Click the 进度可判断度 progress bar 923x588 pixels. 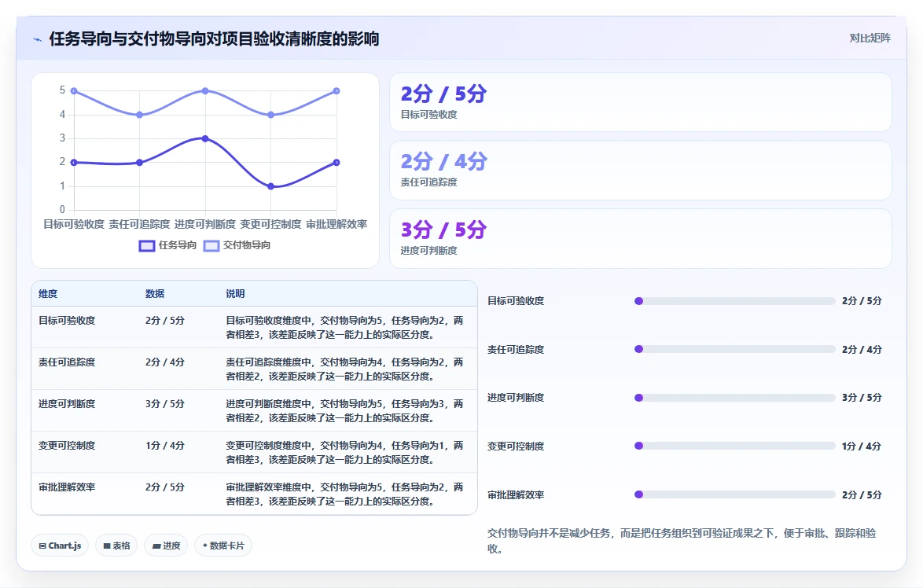pos(734,397)
